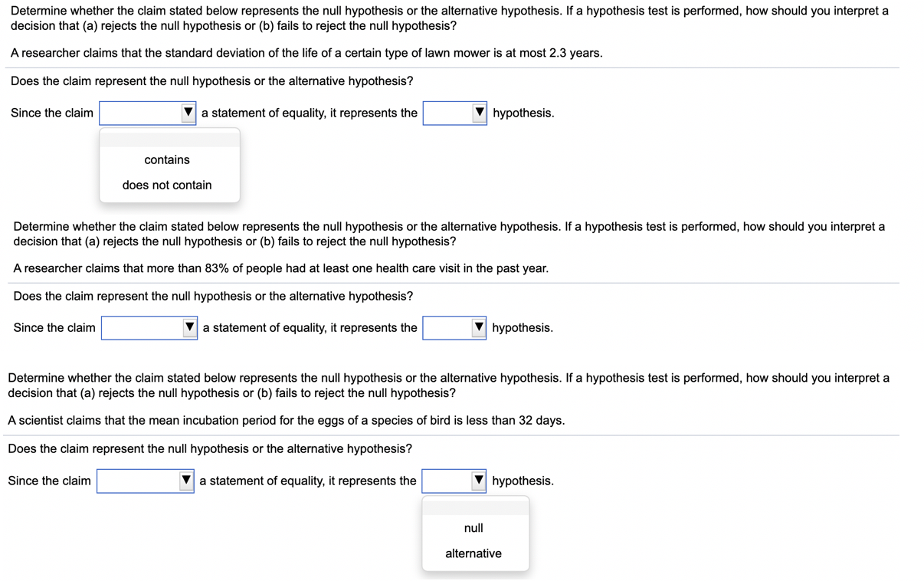
Task: Select 'does not contain' from the open dropdown
Action: pyautogui.click(x=167, y=185)
